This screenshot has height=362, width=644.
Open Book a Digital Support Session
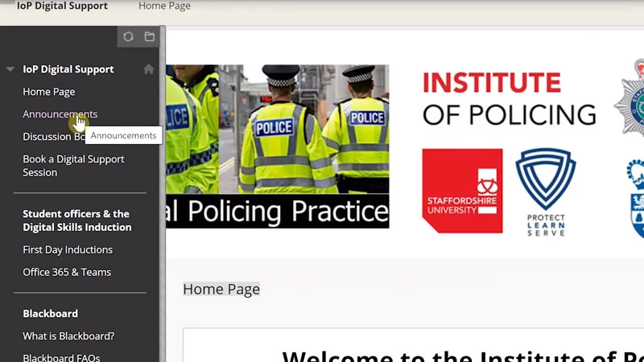click(73, 166)
